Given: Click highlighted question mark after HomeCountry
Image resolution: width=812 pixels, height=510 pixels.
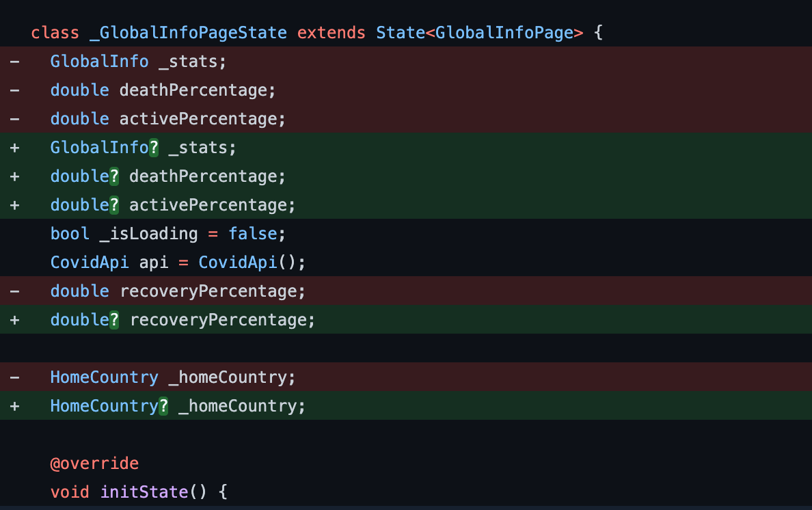Looking at the screenshot, I should click(163, 406).
